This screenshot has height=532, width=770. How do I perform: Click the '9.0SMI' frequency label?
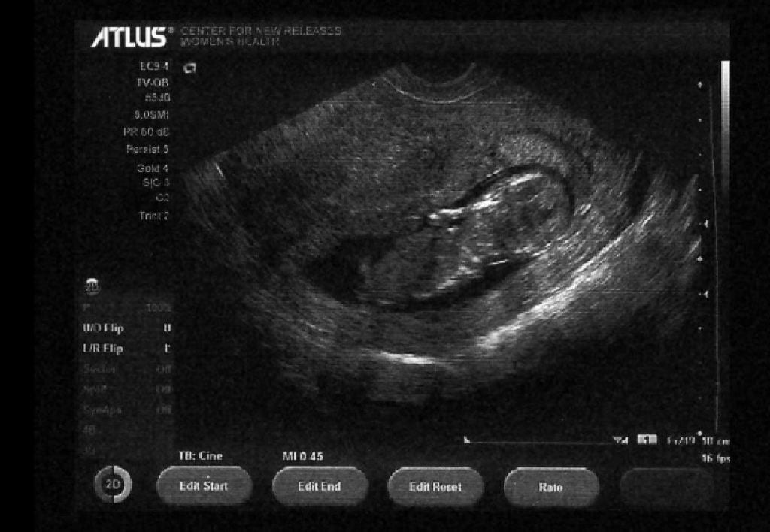pos(151,115)
